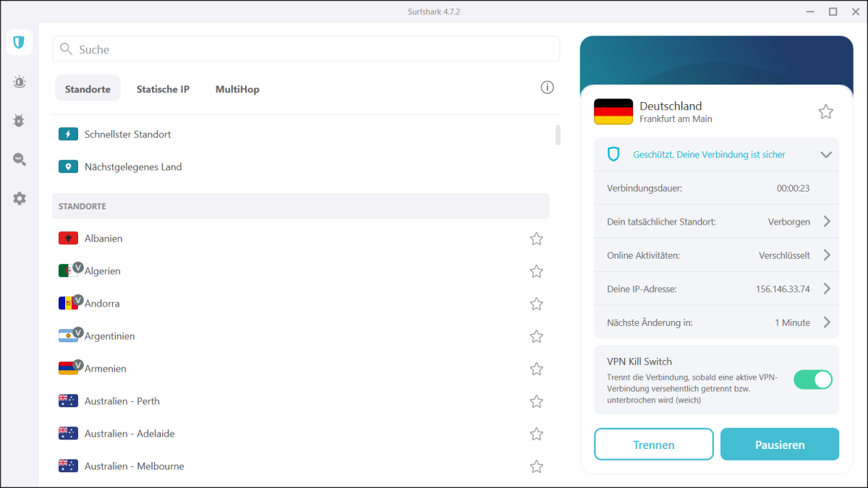Viewport: 868px width, 488px height.
Task: Click the flag next to Australien - Adelaide
Action: point(68,434)
